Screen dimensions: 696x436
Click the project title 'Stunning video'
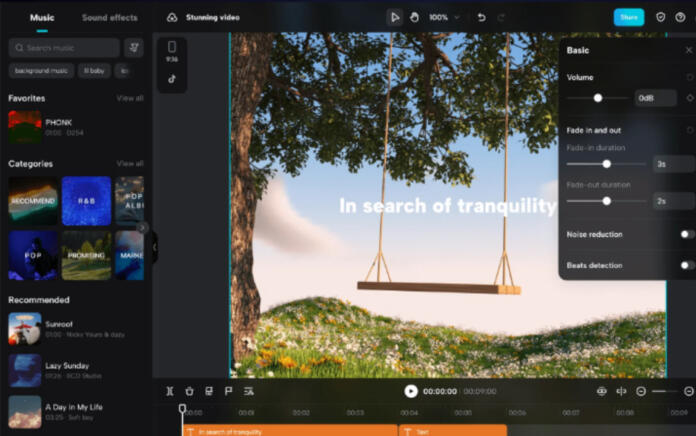(x=213, y=18)
